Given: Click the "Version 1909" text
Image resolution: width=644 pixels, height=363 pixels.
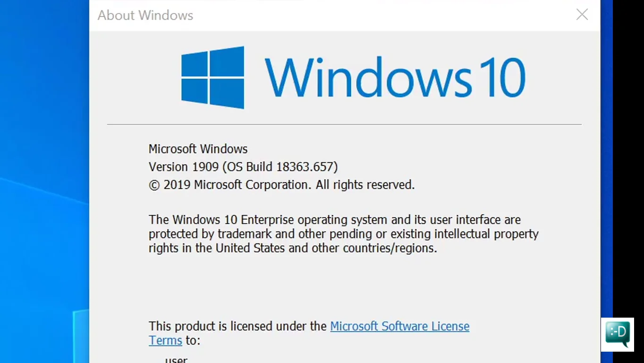Looking at the screenshot, I should click(184, 167).
